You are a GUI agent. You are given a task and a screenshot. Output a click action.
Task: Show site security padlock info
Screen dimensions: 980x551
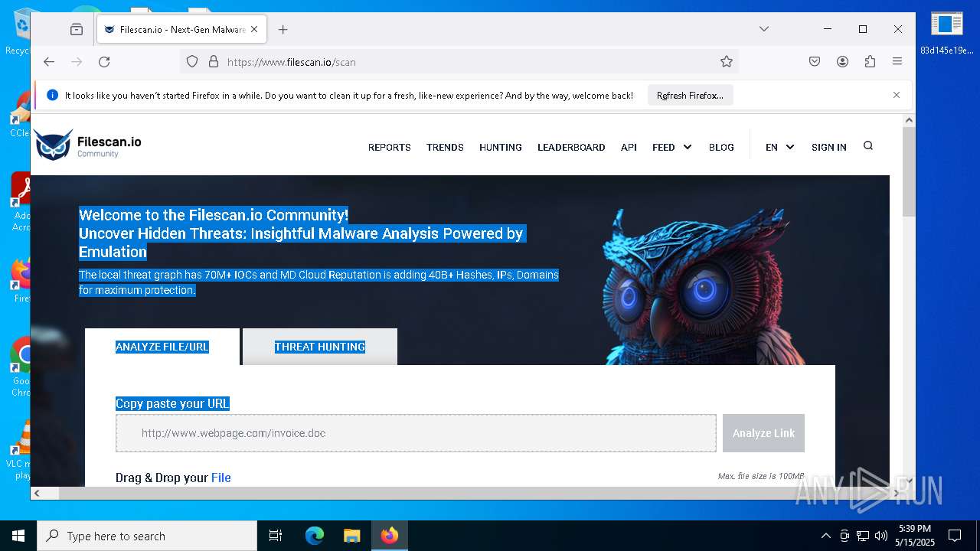point(214,62)
